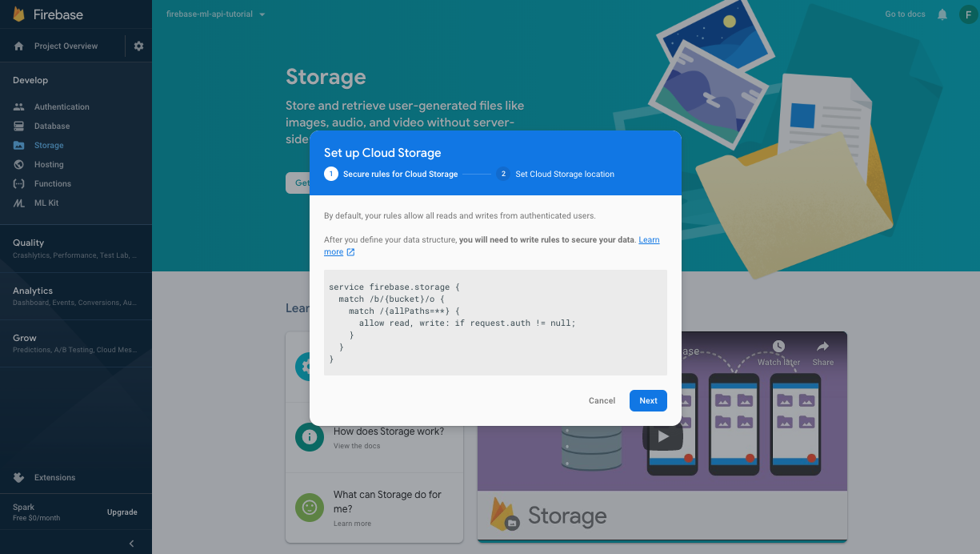
Task: Open the firebase-ml-api-tutorial project selector
Action: [214, 14]
